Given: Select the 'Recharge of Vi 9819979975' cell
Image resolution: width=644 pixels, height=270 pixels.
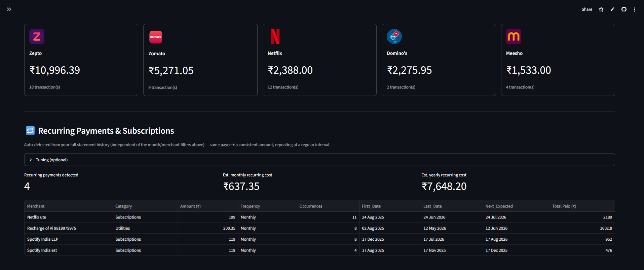Looking at the screenshot, I should point(69,228).
